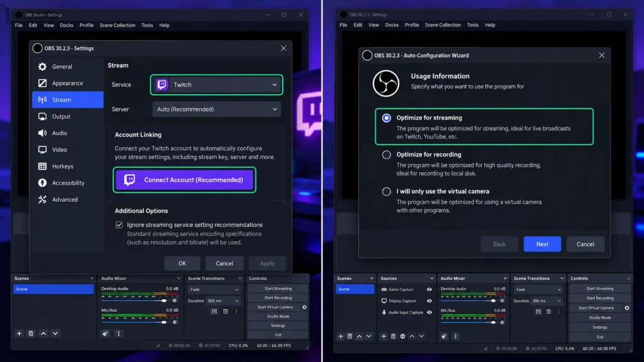This screenshot has width=644, height=362.
Task: Select the Scene item in the Stream Settings window
Action: (x=53, y=289)
